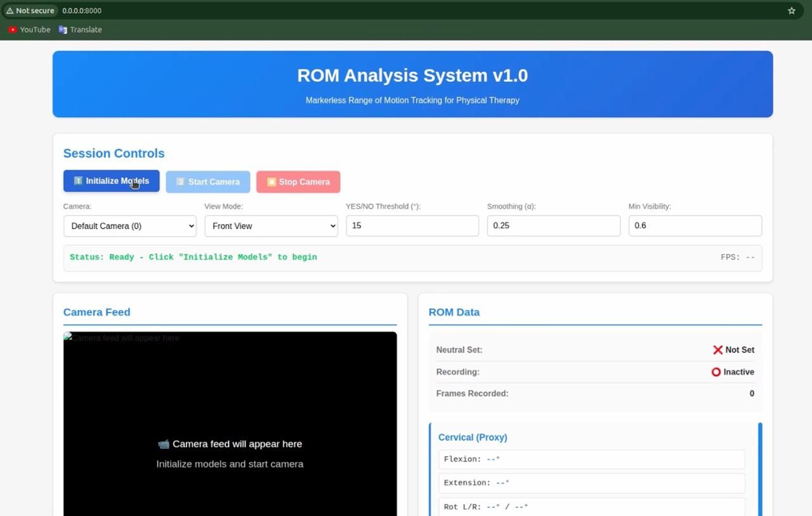Click the Initialize Models button

pyautogui.click(x=111, y=181)
